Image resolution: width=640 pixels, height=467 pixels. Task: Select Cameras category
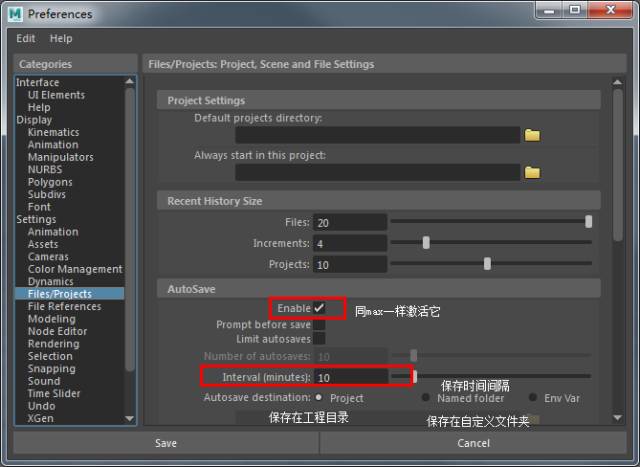pyautogui.click(x=48, y=257)
